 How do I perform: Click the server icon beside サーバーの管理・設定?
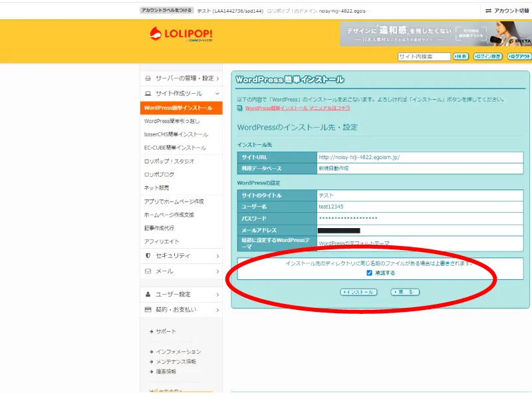point(148,78)
